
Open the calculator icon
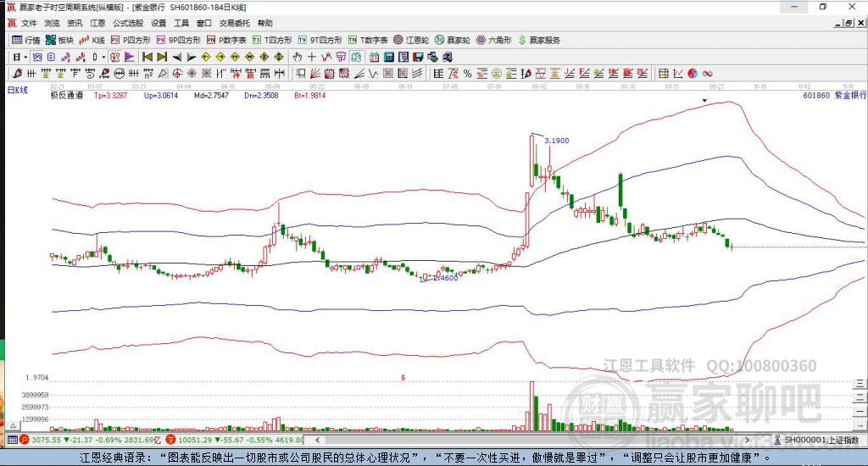click(x=388, y=57)
